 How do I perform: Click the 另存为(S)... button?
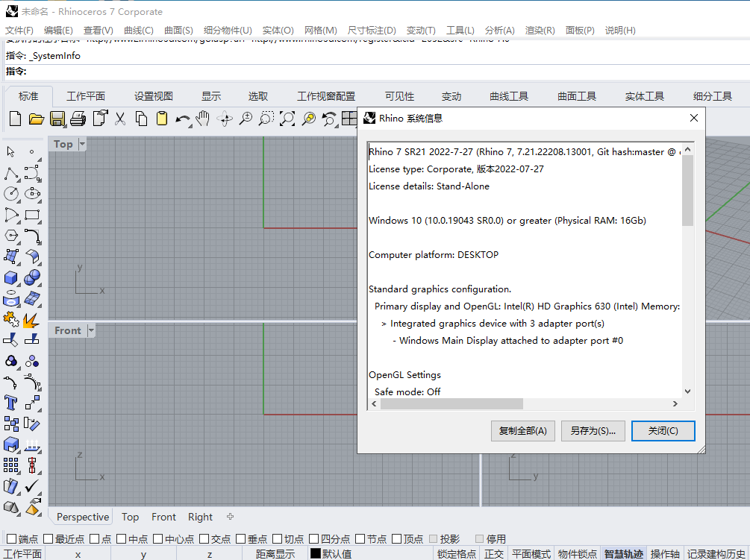[x=593, y=431]
